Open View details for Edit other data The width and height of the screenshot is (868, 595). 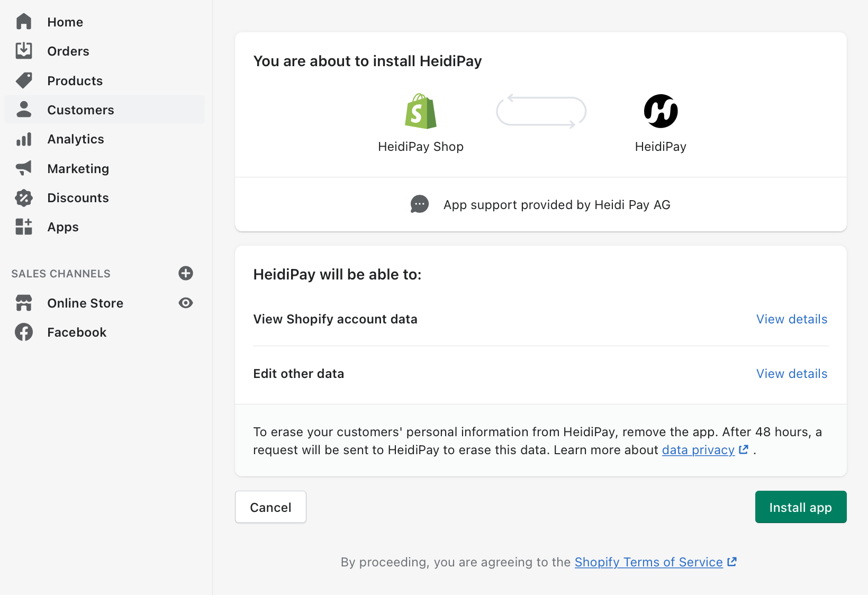point(791,373)
